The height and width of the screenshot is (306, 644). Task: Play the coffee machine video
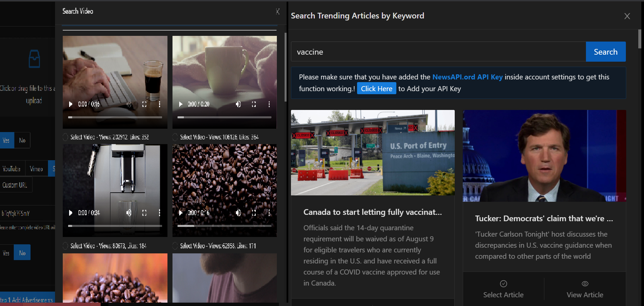[x=70, y=213]
